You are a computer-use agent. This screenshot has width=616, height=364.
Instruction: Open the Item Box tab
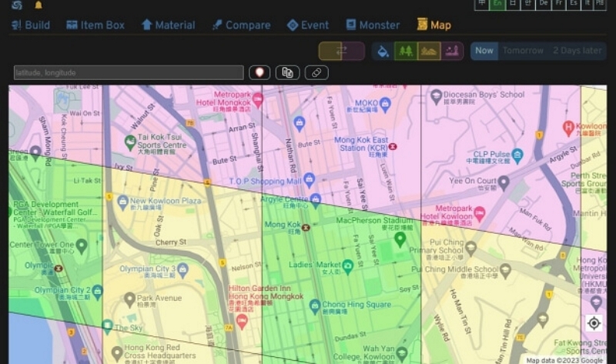point(95,25)
